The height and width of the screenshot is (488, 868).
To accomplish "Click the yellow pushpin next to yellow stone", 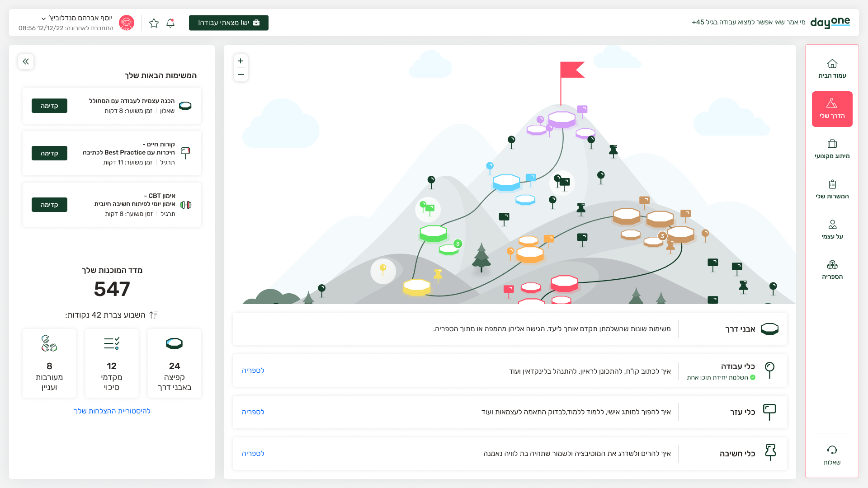I will [438, 275].
